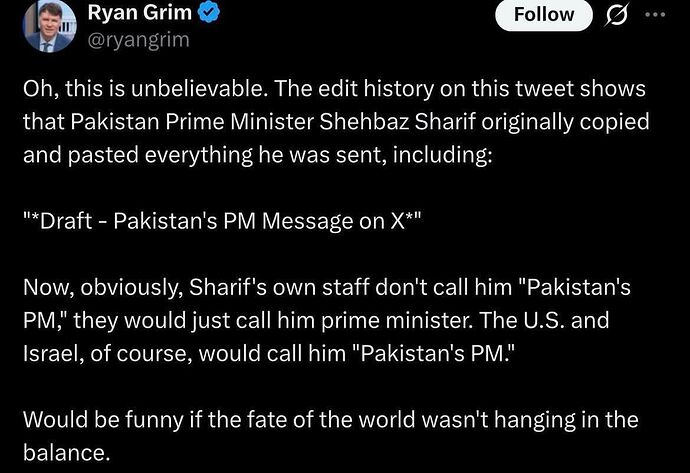Image resolution: width=690 pixels, height=473 pixels.
Task: Click the line starting "Would be funny"
Action: 330,419
